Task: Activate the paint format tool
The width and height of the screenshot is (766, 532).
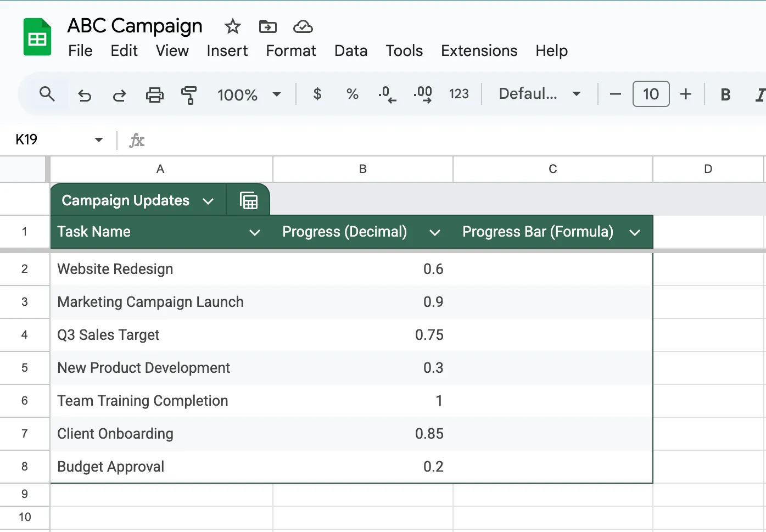Action: coord(189,95)
